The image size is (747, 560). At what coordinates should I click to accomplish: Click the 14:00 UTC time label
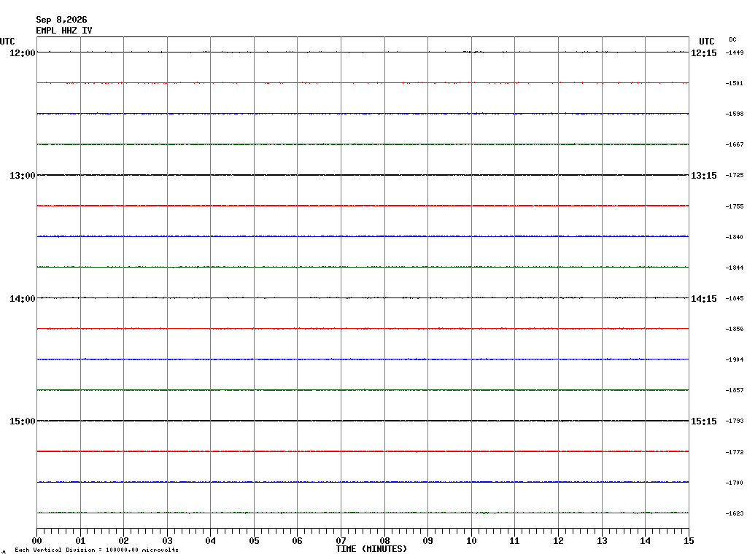[x=23, y=299]
